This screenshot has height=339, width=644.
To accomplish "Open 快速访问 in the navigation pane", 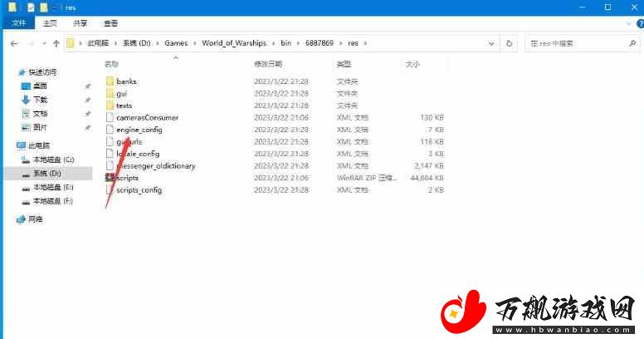I will pos(42,72).
